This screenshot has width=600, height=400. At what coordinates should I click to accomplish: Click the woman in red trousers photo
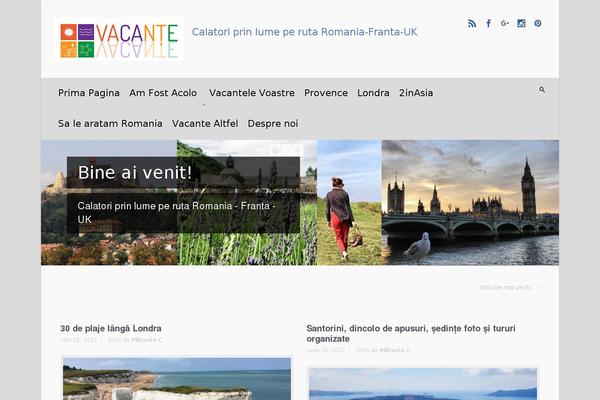[349, 202]
